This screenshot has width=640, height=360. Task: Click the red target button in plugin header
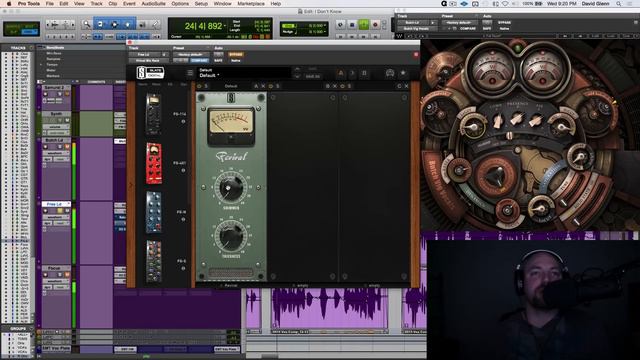click(x=416, y=54)
